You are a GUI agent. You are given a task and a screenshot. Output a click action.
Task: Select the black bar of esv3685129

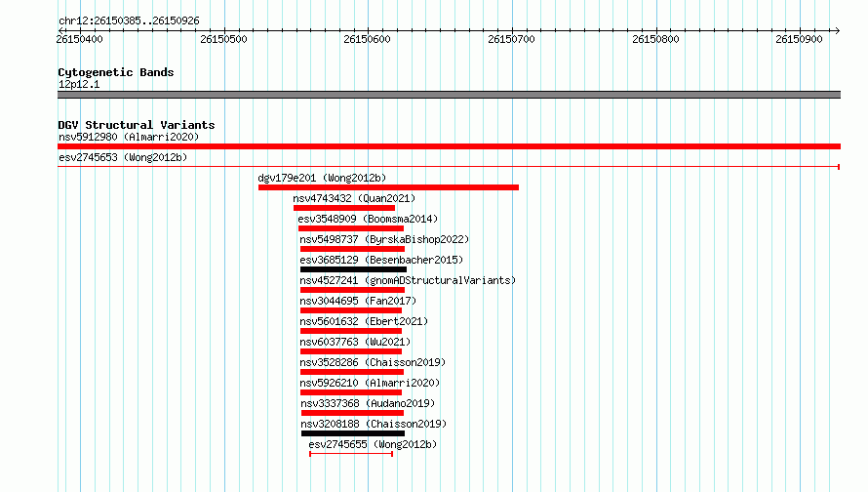pyautogui.click(x=353, y=269)
